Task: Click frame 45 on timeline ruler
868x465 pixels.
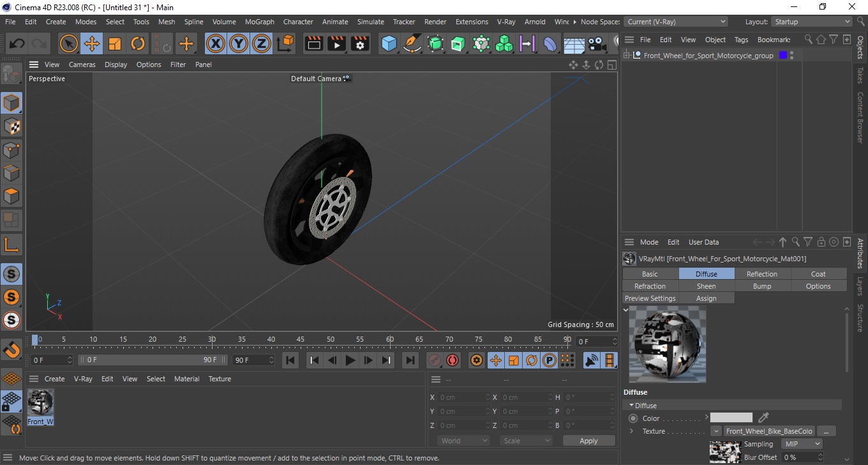Action: [301, 339]
